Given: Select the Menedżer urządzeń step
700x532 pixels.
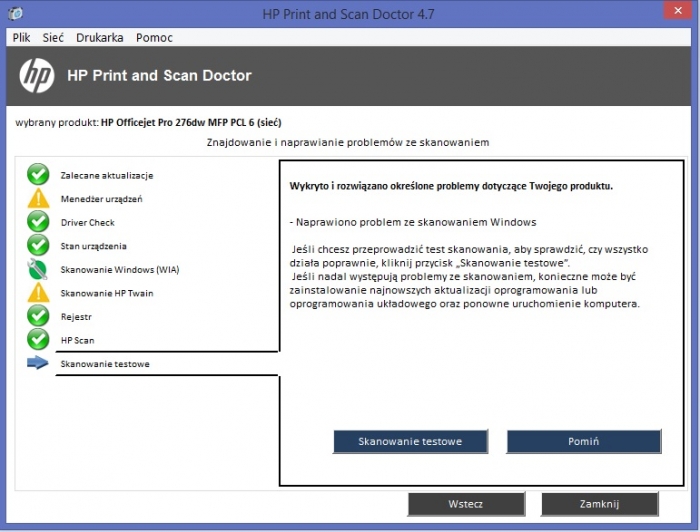Looking at the screenshot, I should [101, 199].
